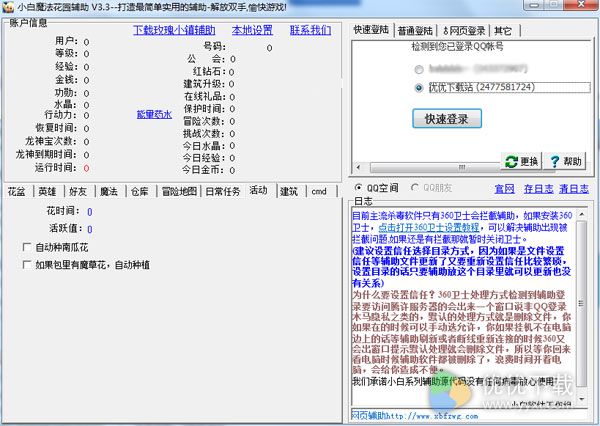Select the 活动 tab
600x426 pixels.
tap(259, 190)
